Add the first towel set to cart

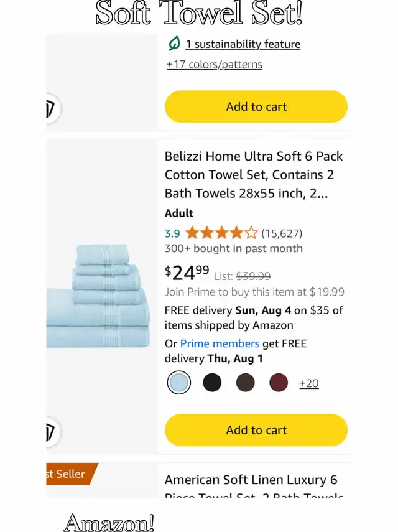click(x=256, y=106)
